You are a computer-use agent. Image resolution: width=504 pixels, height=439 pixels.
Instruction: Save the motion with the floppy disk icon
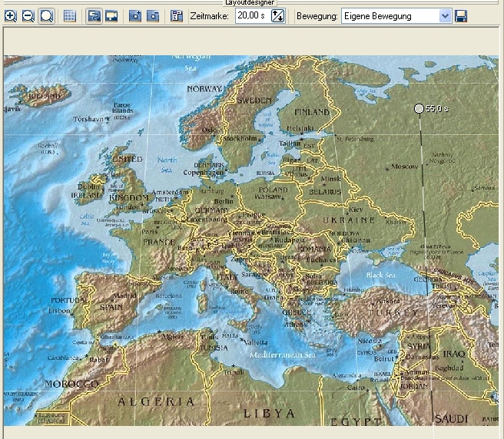461,16
